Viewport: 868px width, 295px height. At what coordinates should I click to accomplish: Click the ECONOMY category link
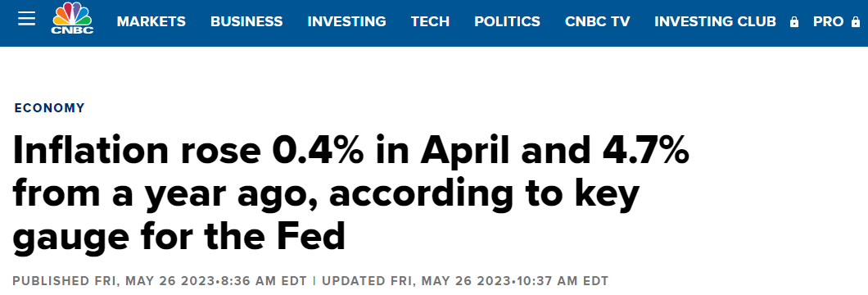pyautogui.click(x=50, y=108)
